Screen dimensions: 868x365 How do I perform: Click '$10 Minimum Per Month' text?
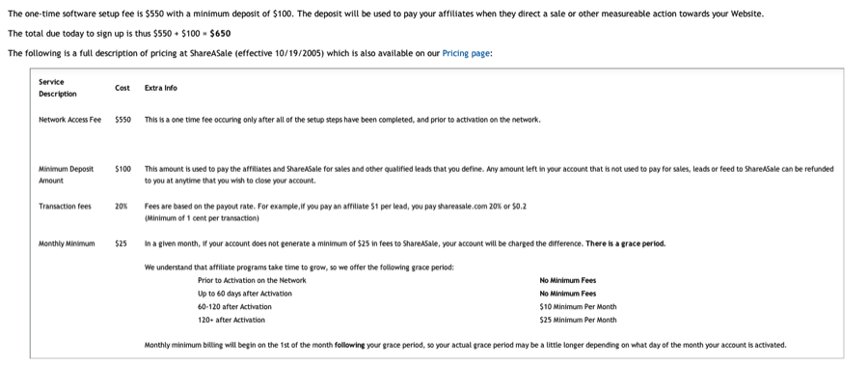click(578, 306)
